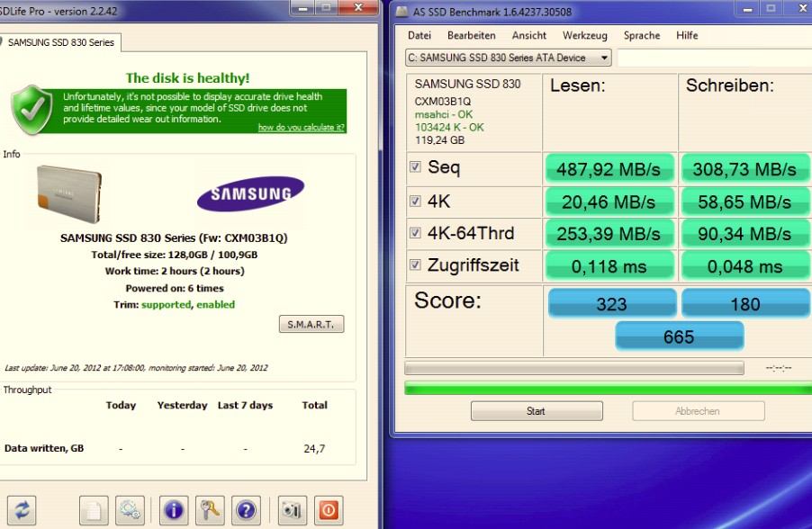Click 'The disk is healthy!' heading

click(x=187, y=78)
